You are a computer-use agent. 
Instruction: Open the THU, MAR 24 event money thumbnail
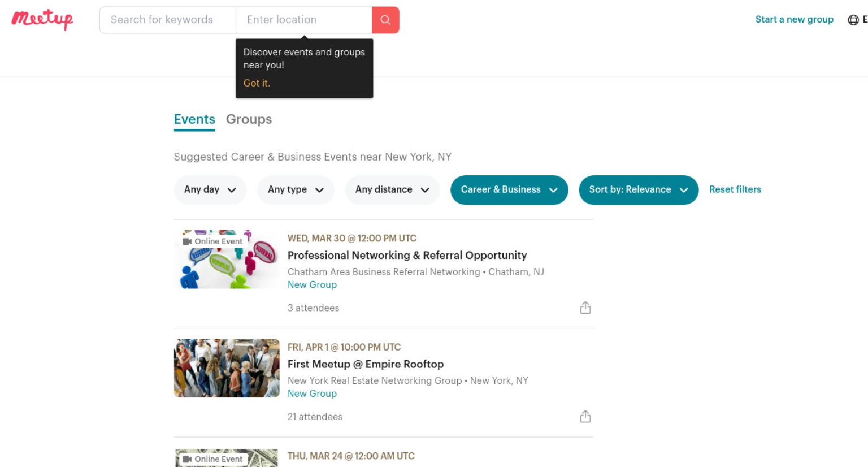point(227,458)
